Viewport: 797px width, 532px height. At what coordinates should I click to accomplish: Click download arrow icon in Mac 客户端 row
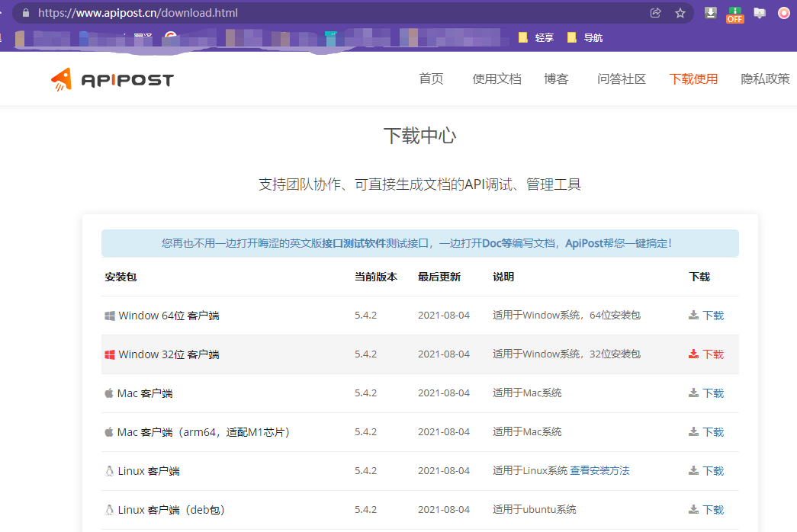[x=693, y=393]
